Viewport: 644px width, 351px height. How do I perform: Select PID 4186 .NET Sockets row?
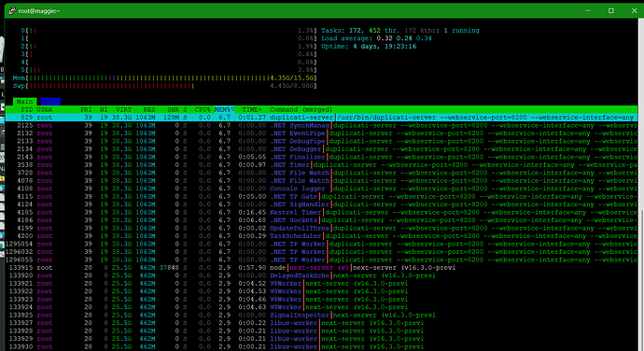[321, 220]
